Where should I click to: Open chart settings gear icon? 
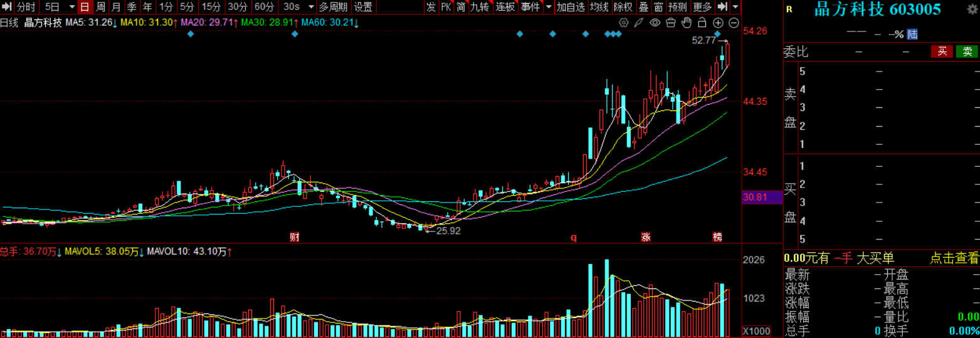point(624,23)
